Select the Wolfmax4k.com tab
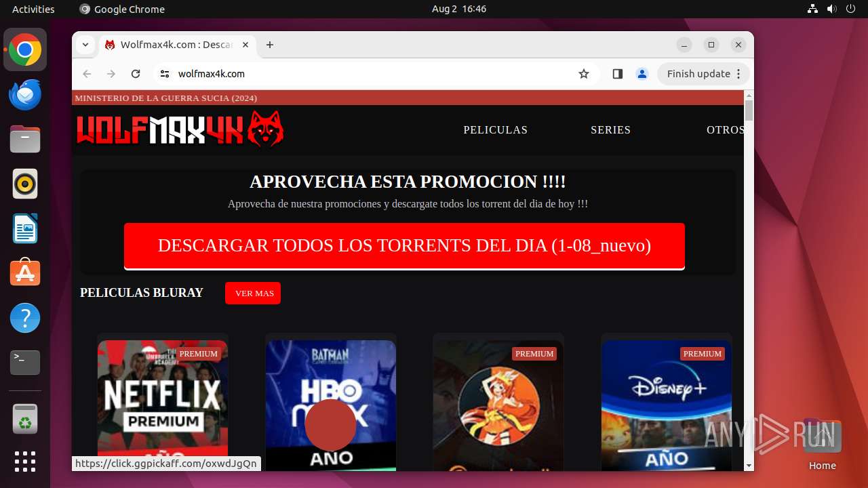Image resolution: width=868 pixels, height=488 pixels. 176,45
